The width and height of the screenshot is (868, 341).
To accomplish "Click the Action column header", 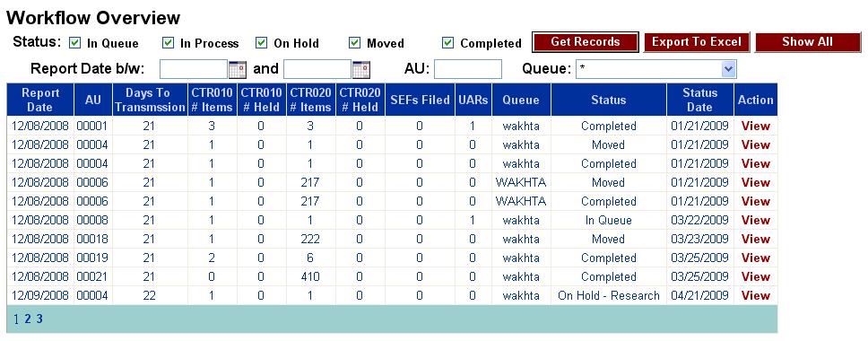I will tap(756, 101).
